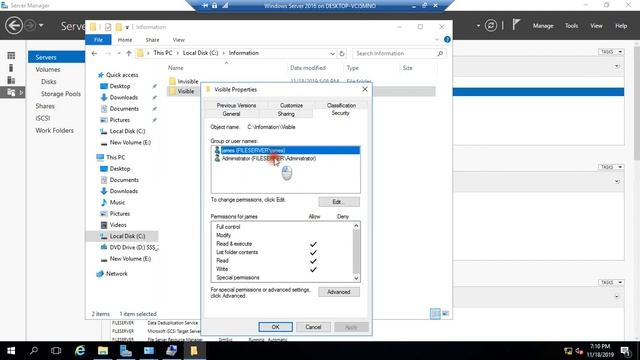The image size is (640, 360).
Task: Click the taskbar search magnifier icon
Action: (x=34, y=351)
